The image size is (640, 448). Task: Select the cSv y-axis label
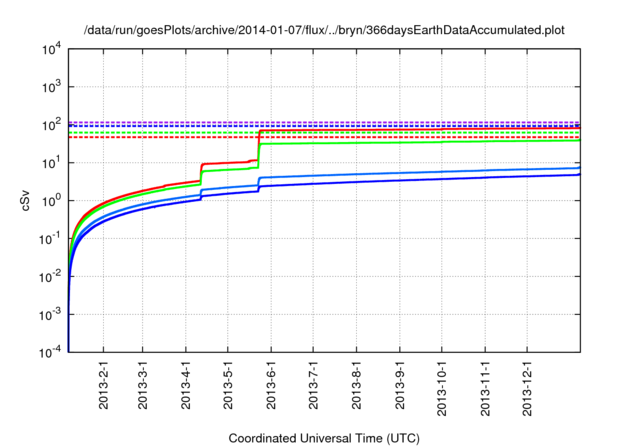[x=25, y=200]
